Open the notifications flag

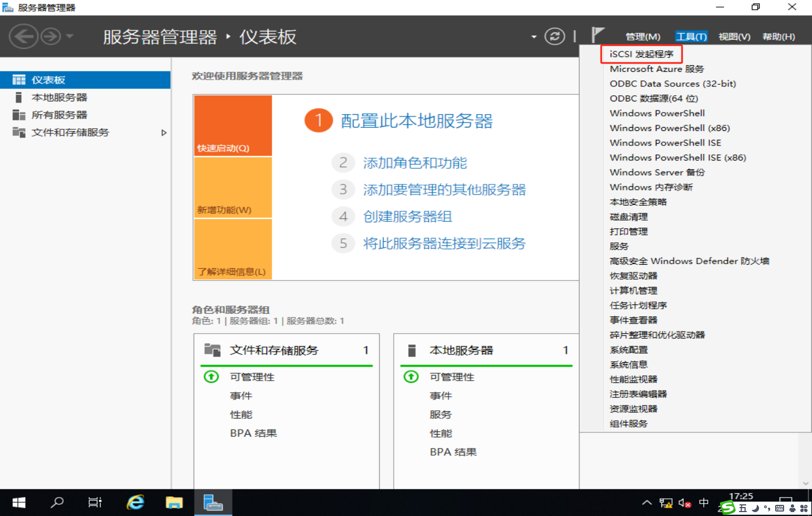597,36
